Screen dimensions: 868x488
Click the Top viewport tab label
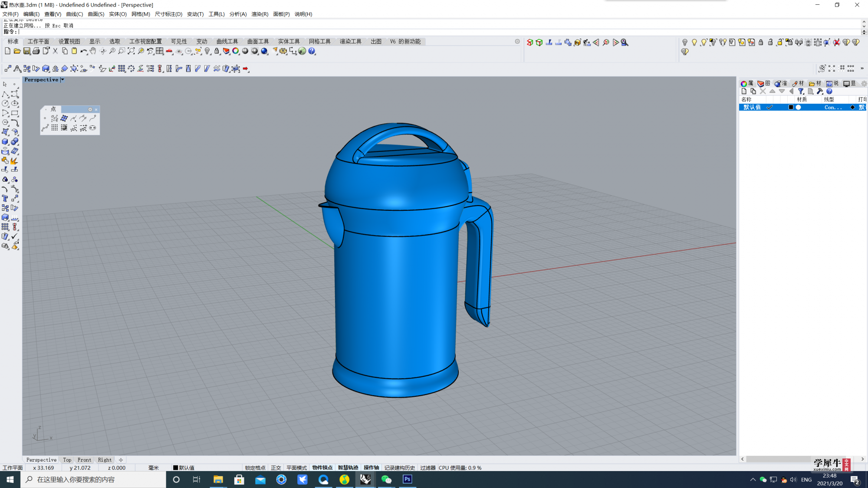click(67, 459)
